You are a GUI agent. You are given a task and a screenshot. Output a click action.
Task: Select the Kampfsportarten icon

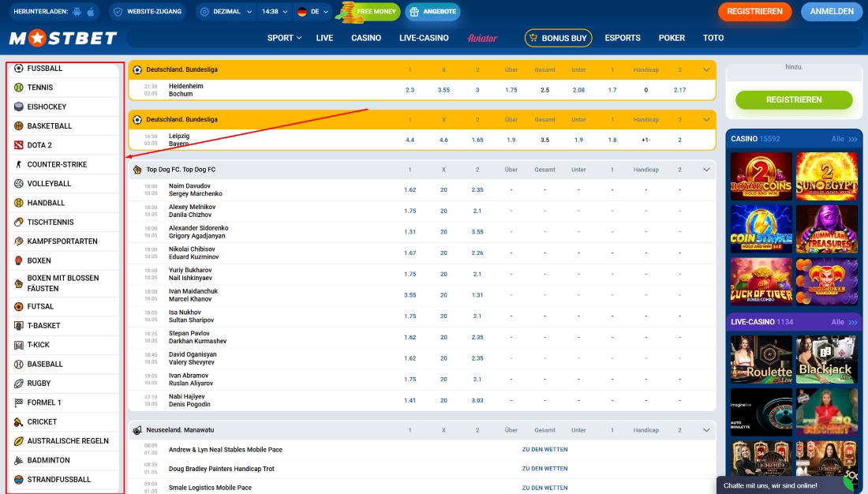click(19, 241)
